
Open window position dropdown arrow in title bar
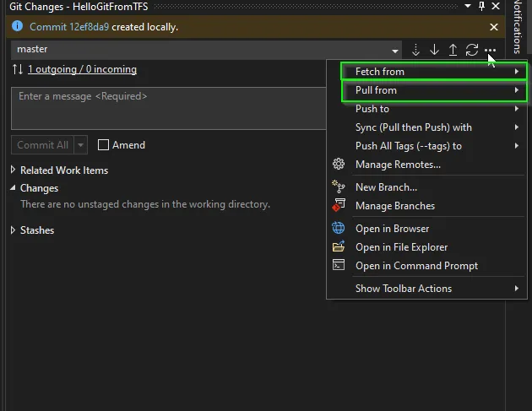point(468,6)
